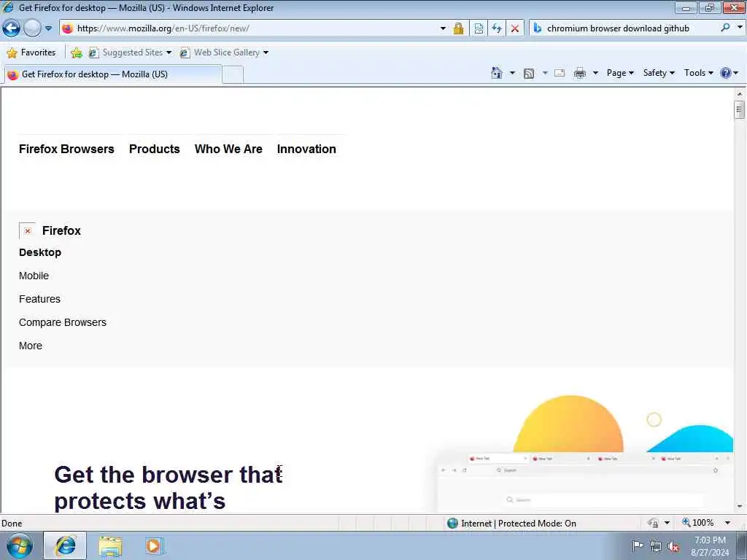Click the Internet Explorer taskbar icon
The height and width of the screenshot is (560, 747).
(x=65, y=545)
